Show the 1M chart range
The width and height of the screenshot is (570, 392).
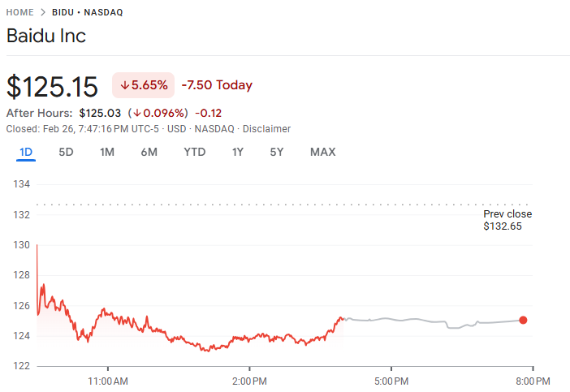(x=107, y=153)
